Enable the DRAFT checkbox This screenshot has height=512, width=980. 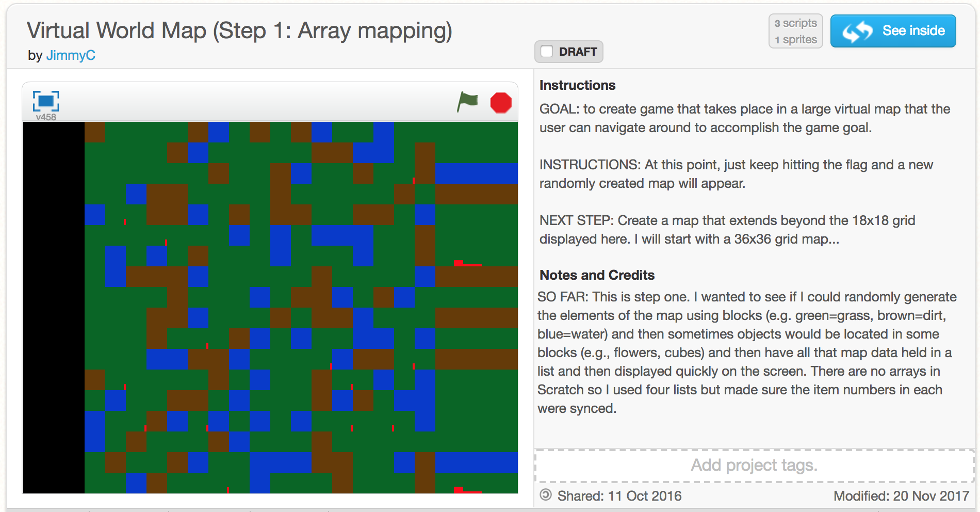pos(547,52)
